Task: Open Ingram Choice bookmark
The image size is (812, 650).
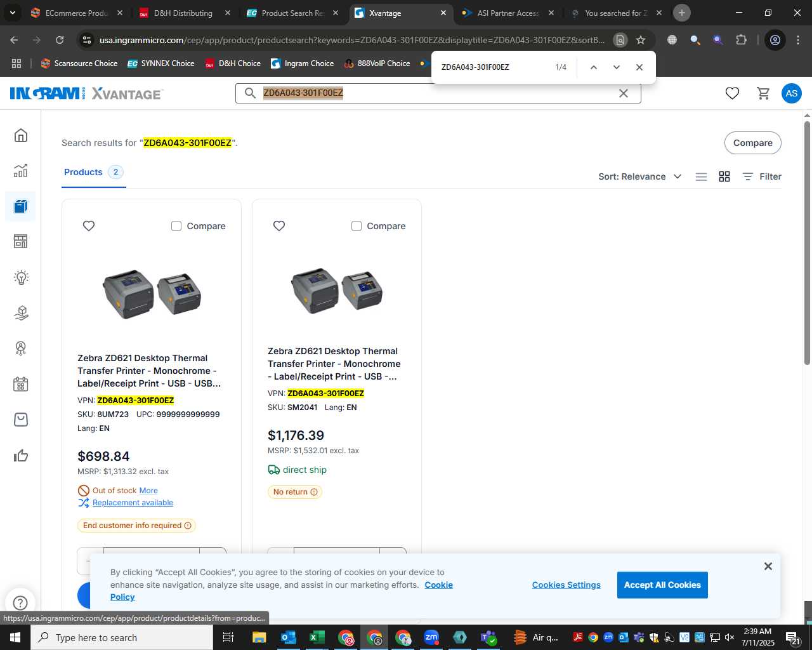Action: (x=303, y=63)
